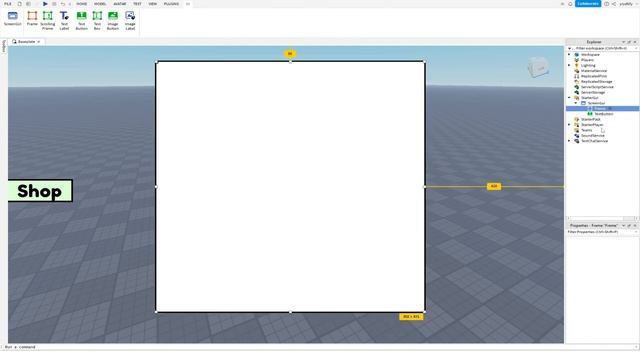Open the Explorer panel dropdown arrow
The image size is (640, 360).
coord(623,42)
